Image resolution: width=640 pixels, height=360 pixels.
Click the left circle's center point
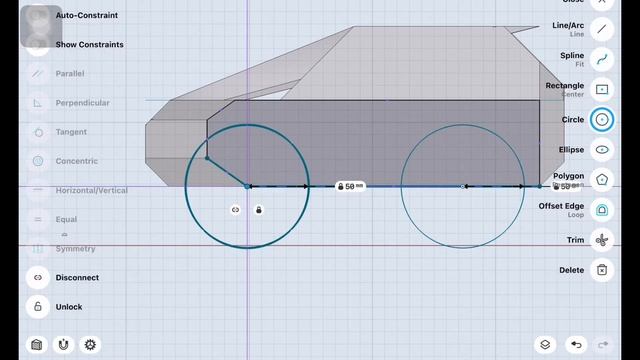pos(247,187)
